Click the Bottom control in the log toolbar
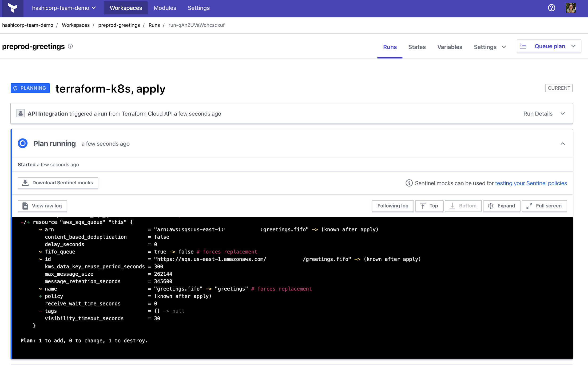Viewport: 588px width, 365px height. click(463, 206)
